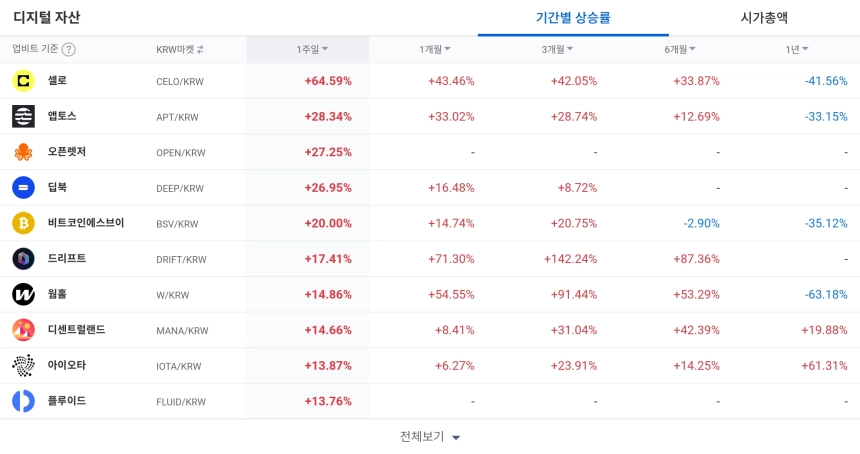
Task: Switch to the 시가총액 tab
Action: pyautogui.click(x=764, y=18)
